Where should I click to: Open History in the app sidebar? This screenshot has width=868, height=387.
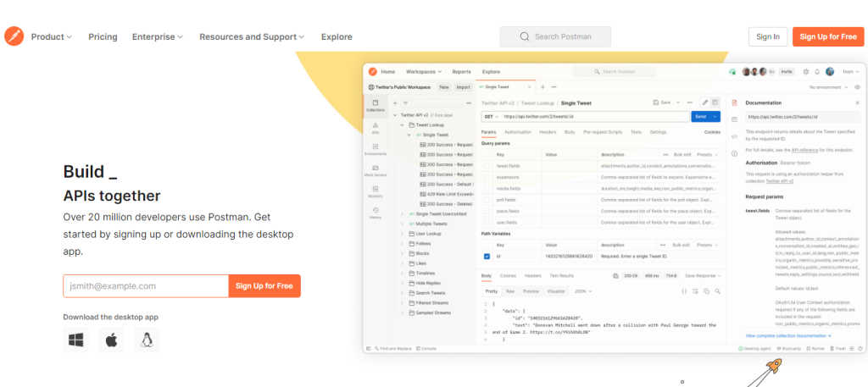376,213
